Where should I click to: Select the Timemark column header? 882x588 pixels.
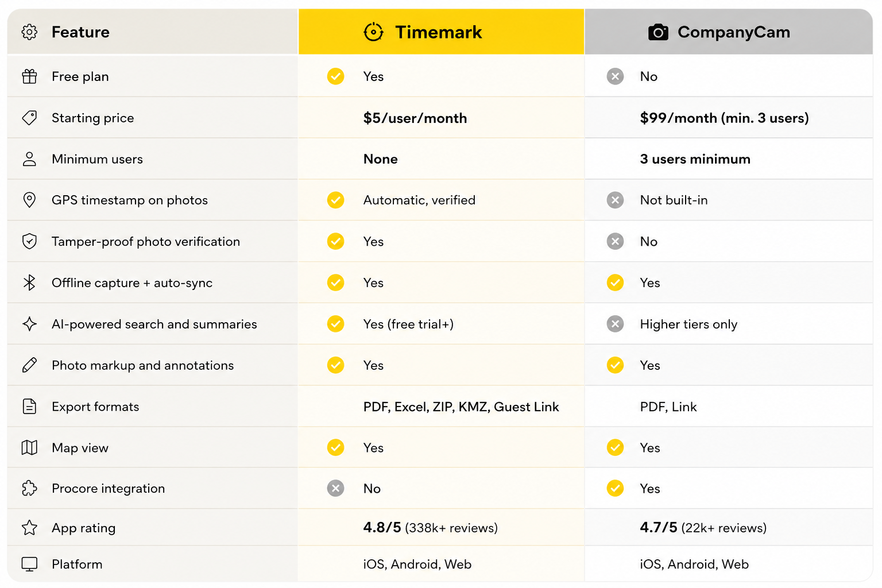coord(441,32)
